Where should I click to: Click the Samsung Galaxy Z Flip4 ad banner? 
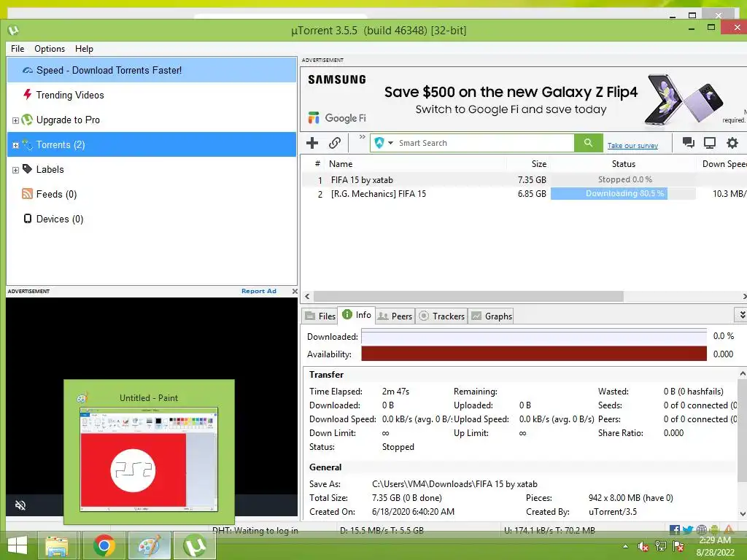524,99
